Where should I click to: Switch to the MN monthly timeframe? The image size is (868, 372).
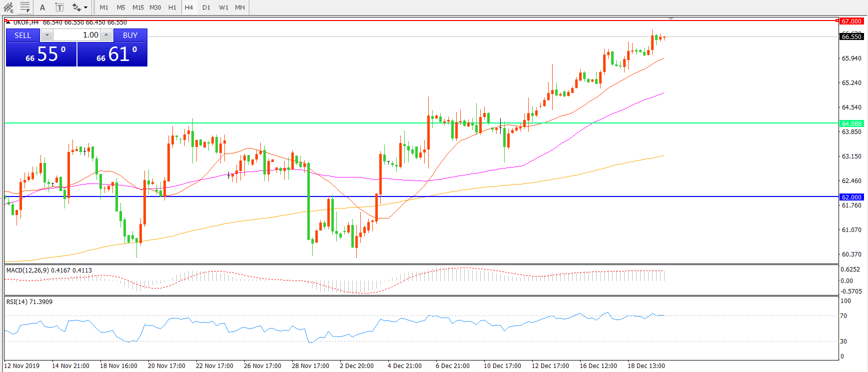[x=240, y=7]
